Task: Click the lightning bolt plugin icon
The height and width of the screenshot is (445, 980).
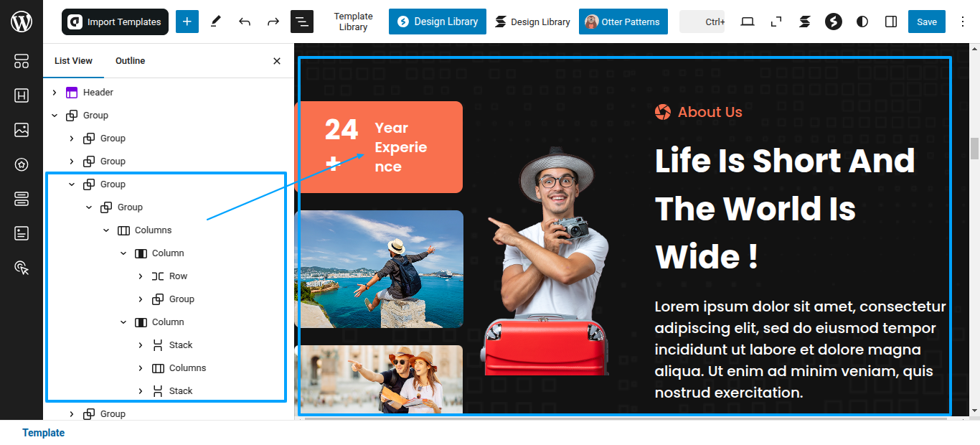Action: coord(834,22)
